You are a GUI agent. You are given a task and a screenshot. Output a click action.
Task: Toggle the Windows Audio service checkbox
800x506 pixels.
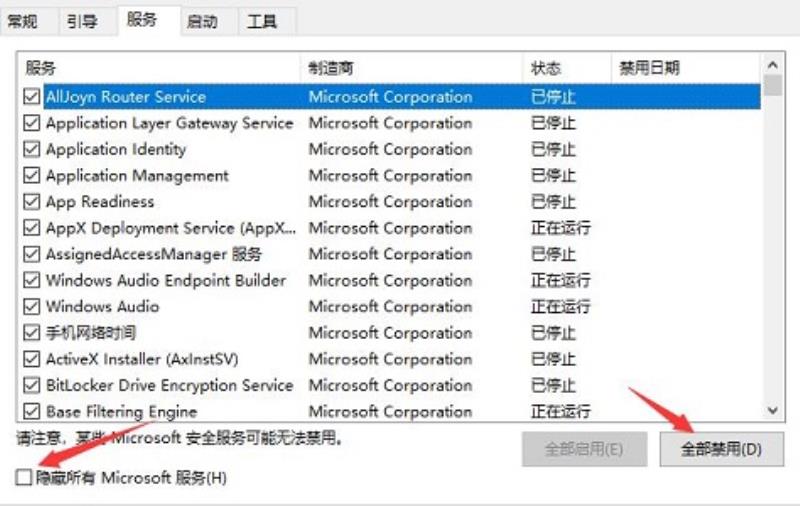point(32,307)
